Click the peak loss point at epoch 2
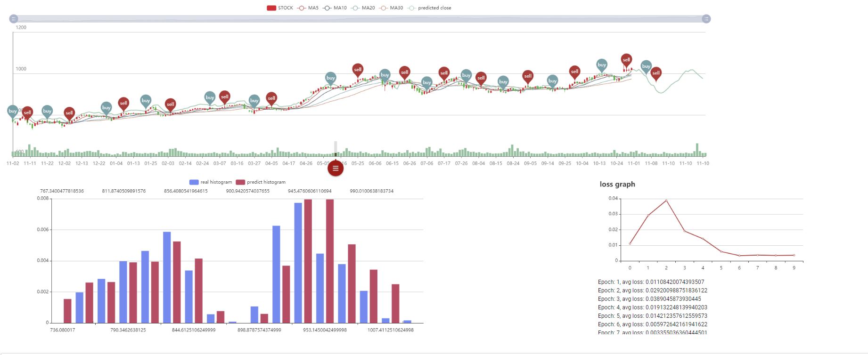The image size is (868, 355). tap(666, 201)
